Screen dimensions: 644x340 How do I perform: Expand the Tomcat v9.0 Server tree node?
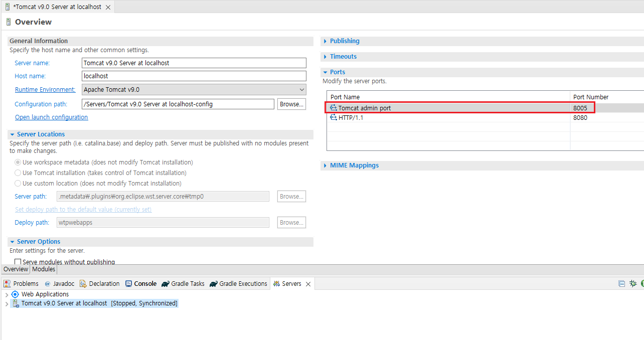pyautogui.click(x=7, y=304)
